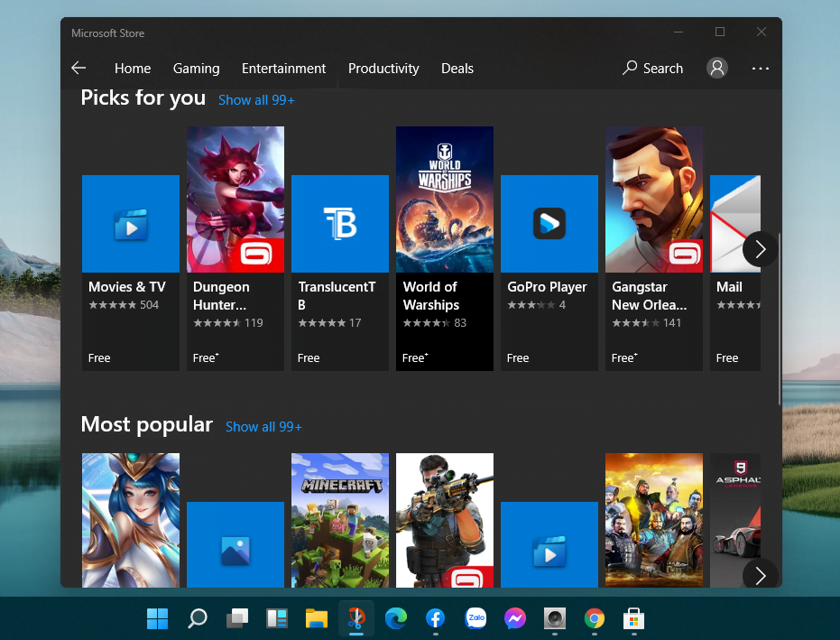Viewport: 840px width, 640px height.
Task: Launch File Explorer from taskbar
Action: tap(317, 618)
